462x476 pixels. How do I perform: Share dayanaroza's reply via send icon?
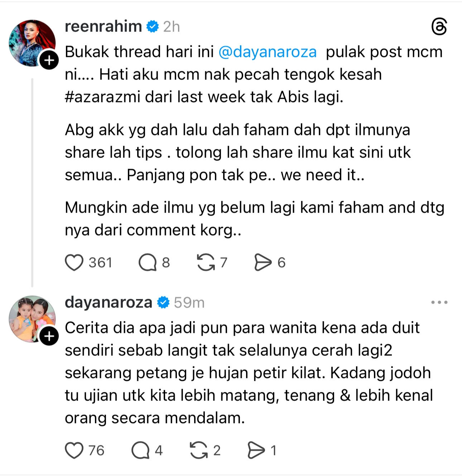[256, 450]
